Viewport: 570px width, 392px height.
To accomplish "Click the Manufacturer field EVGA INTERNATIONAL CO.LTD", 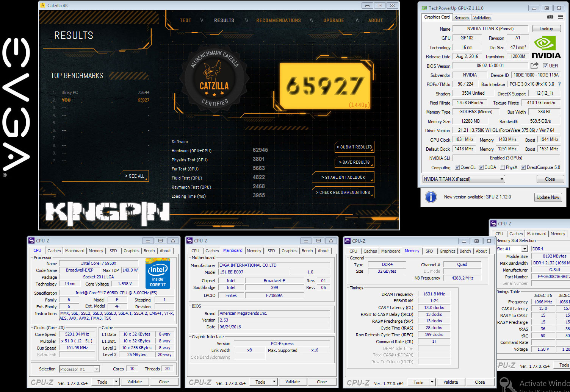I will click(x=274, y=265).
